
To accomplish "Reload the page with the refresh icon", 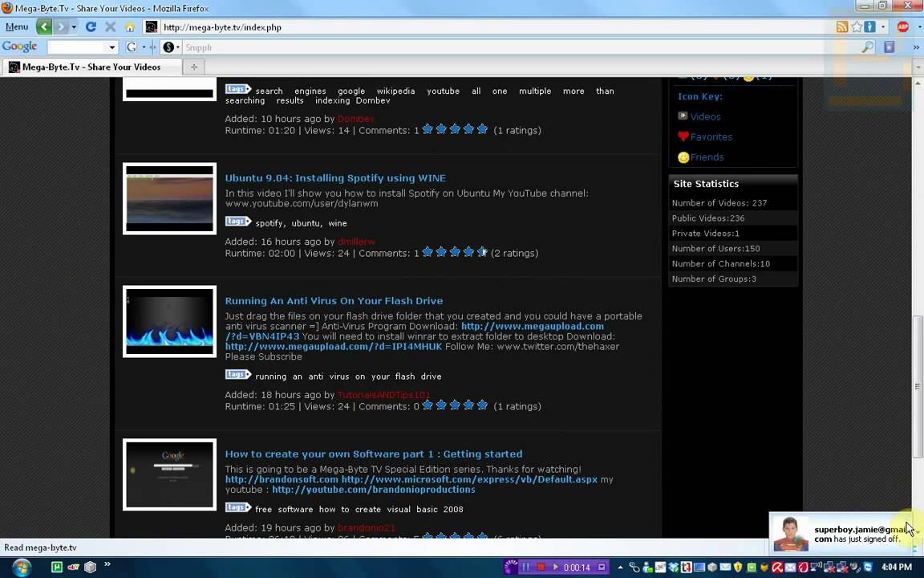I will [x=91, y=26].
